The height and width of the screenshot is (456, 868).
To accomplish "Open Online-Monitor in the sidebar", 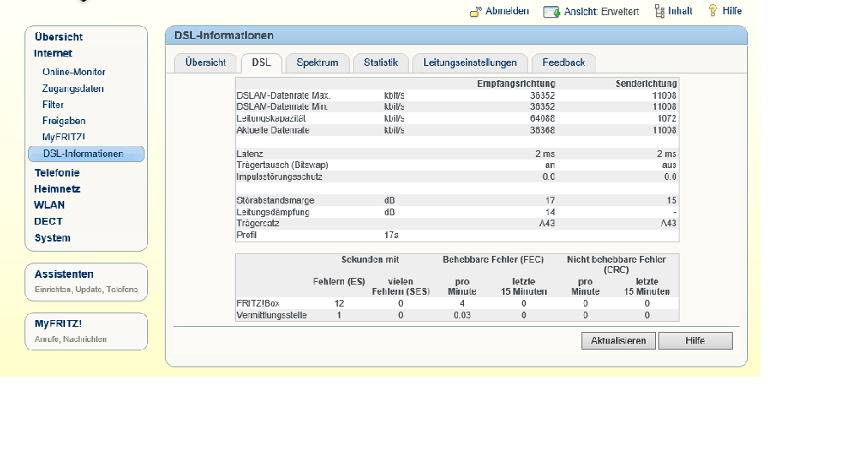I will pyautogui.click(x=74, y=72).
